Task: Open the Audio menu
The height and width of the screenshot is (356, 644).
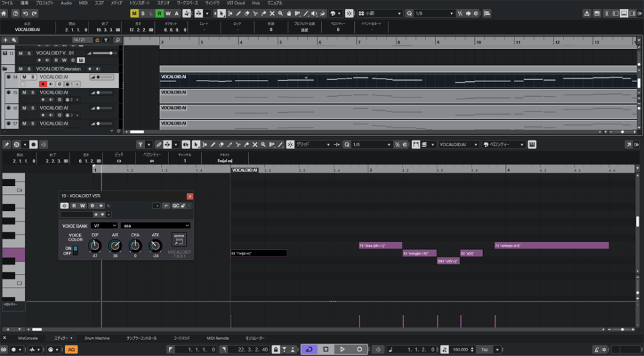Action: tap(66, 3)
